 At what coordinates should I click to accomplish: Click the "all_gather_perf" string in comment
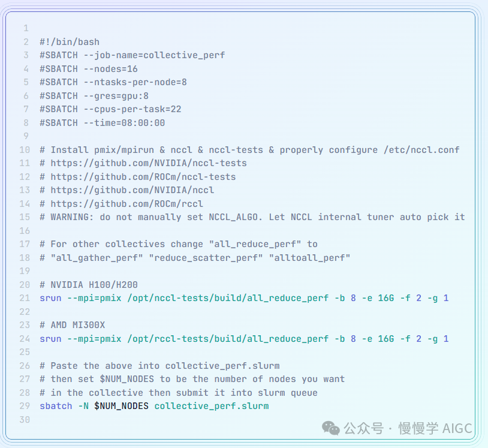pos(97,258)
